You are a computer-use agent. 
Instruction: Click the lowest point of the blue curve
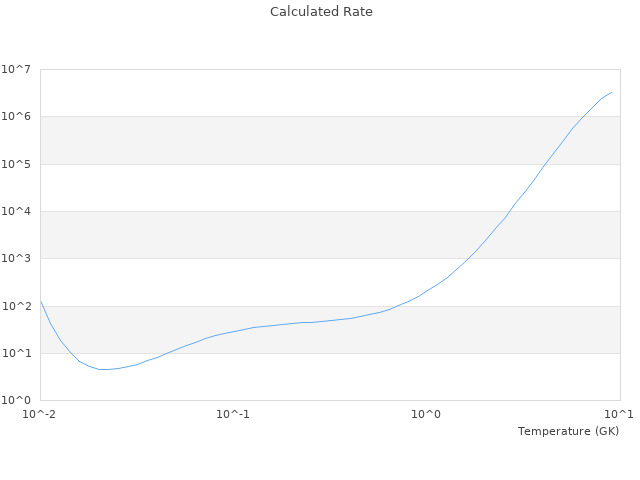[103, 369]
